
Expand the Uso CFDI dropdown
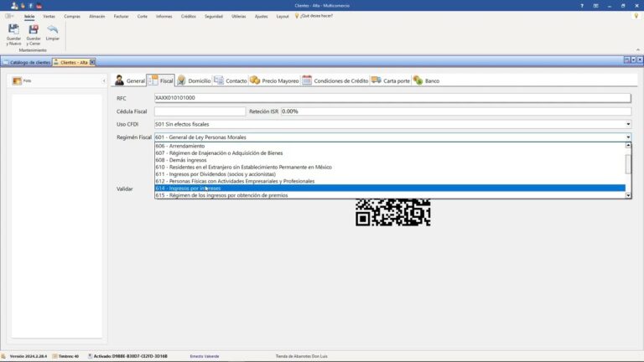628,124
